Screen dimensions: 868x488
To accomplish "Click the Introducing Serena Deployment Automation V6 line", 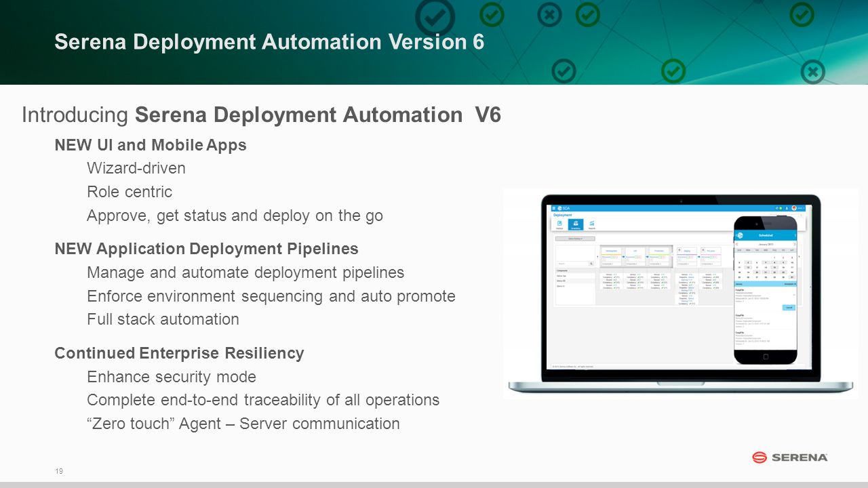I will pos(261,115).
